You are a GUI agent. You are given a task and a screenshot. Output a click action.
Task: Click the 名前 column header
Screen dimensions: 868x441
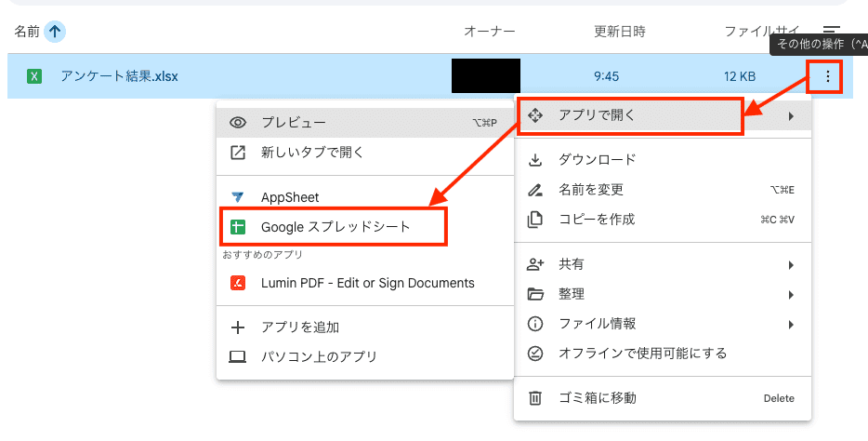click(27, 32)
